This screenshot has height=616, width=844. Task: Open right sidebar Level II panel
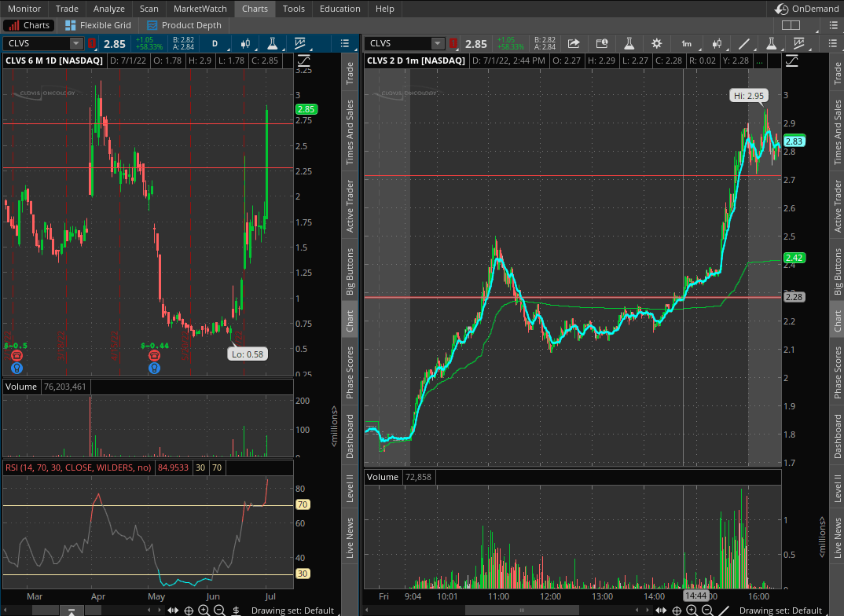(x=838, y=488)
